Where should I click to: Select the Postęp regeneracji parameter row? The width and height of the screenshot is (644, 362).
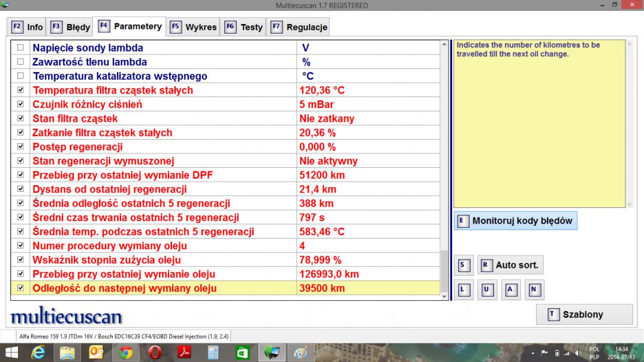(77, 147)
